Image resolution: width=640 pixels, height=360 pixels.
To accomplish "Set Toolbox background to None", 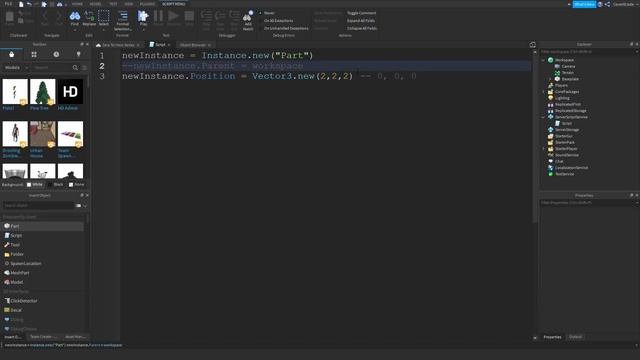I will click(77, 184).
